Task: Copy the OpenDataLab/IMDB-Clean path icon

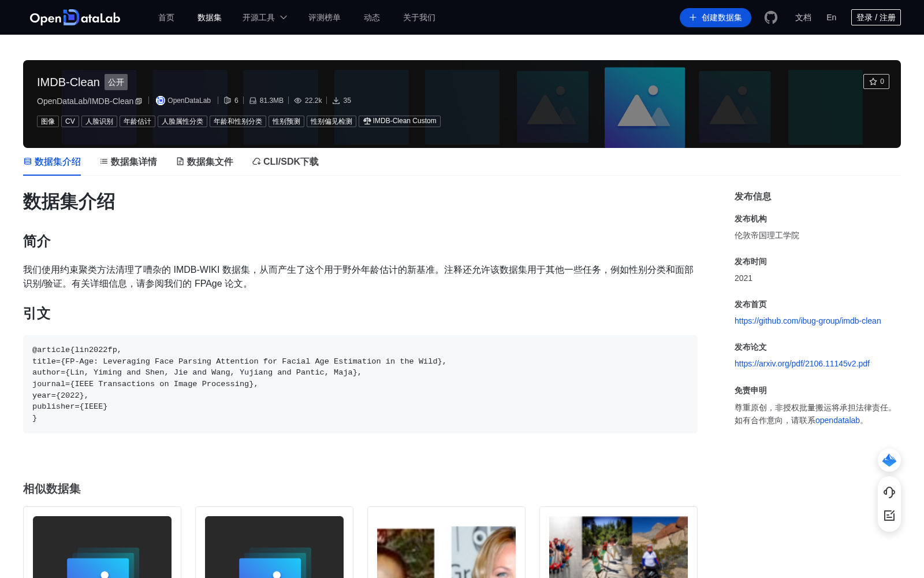Action: click(139, 101)
